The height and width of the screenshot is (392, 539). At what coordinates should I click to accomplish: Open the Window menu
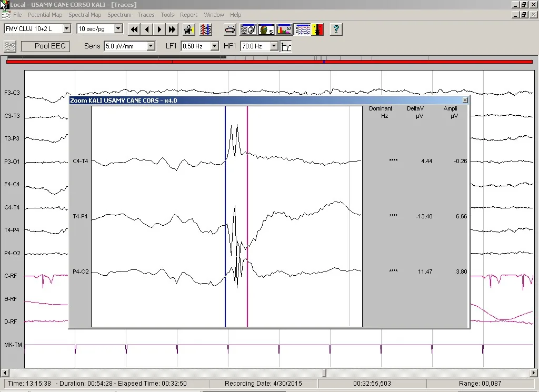pos(214,15)
